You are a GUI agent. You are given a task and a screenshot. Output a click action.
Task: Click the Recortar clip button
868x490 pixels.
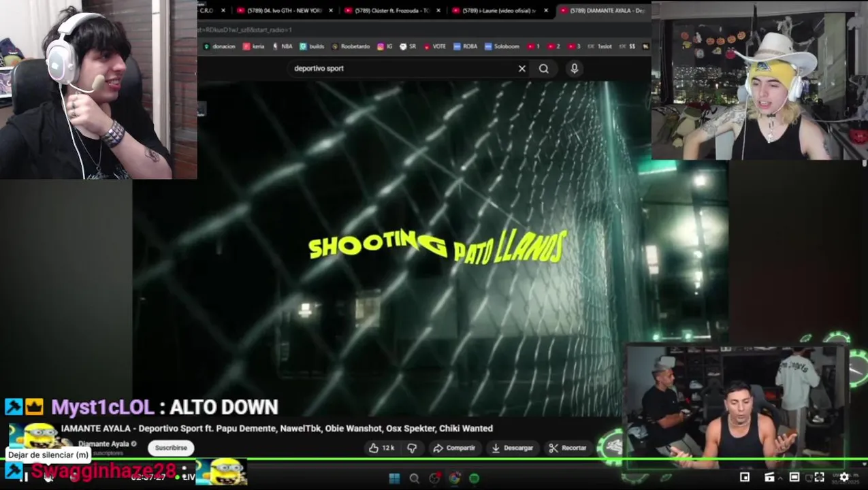point(568,448)
